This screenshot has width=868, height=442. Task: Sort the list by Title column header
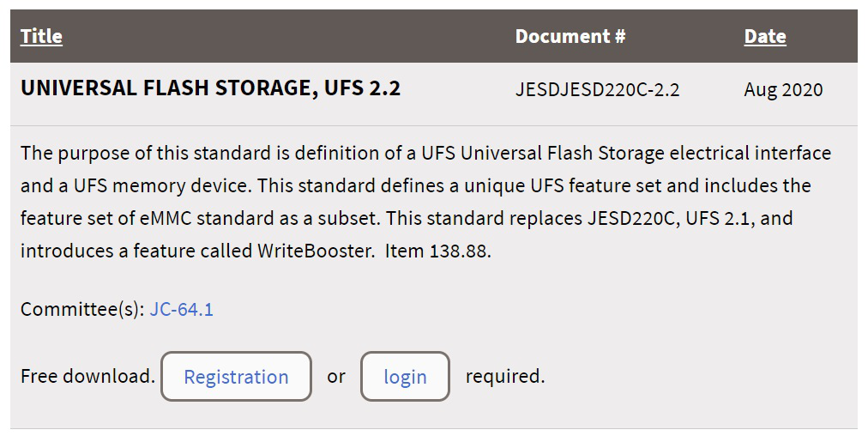pyautogui.click(x=41, y=36)
